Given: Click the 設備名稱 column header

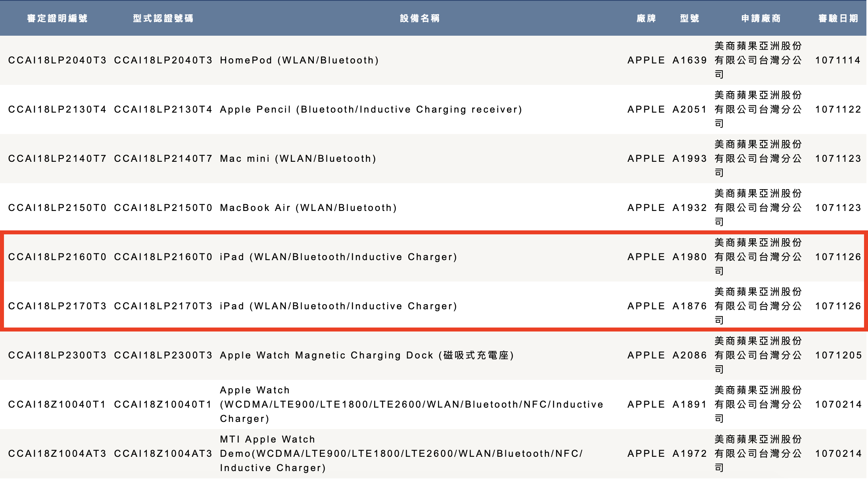Looking at the screenshot, I should click(x=420, y=18).
